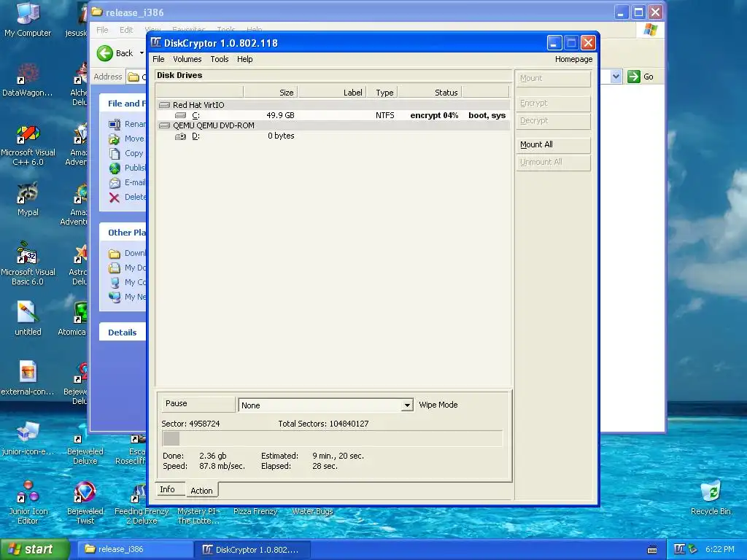747x560 pixels.
Task: Select the Junior Icon Editor desktop shortcut
Action: coord(28,502)
